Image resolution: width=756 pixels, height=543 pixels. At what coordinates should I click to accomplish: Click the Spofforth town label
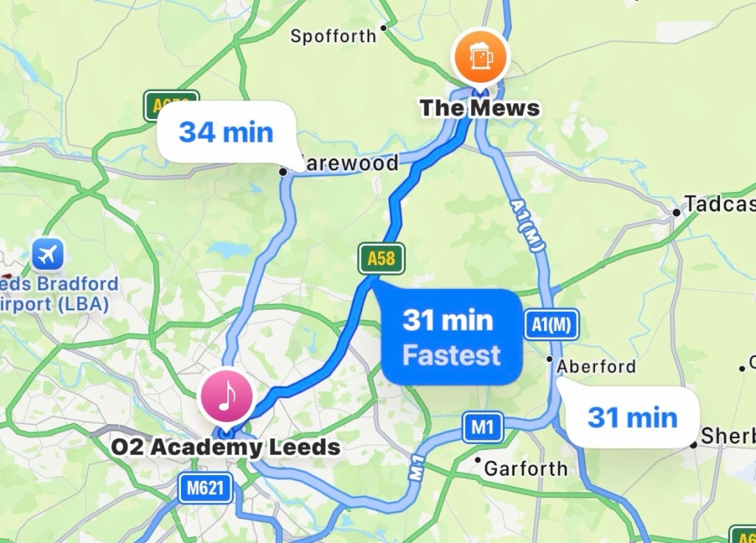coord(333,35)
